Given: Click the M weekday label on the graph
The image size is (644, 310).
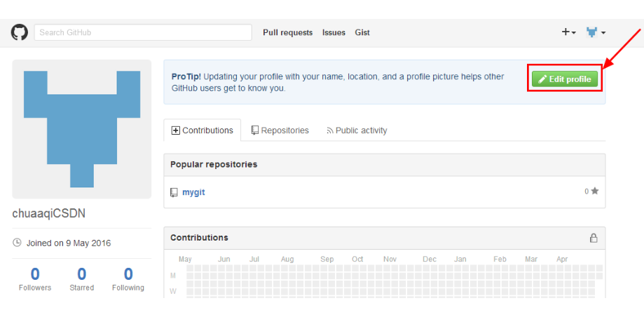Looking at the screenshot, I should [173, 275].
